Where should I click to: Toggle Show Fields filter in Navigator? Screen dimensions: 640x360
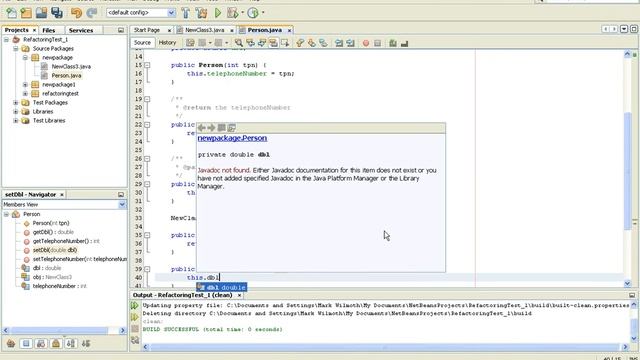[x=26, y=344]
